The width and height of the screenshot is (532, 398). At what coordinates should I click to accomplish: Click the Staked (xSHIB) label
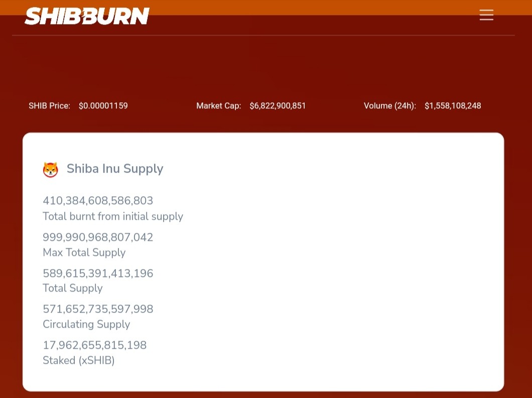coord(78,360)
